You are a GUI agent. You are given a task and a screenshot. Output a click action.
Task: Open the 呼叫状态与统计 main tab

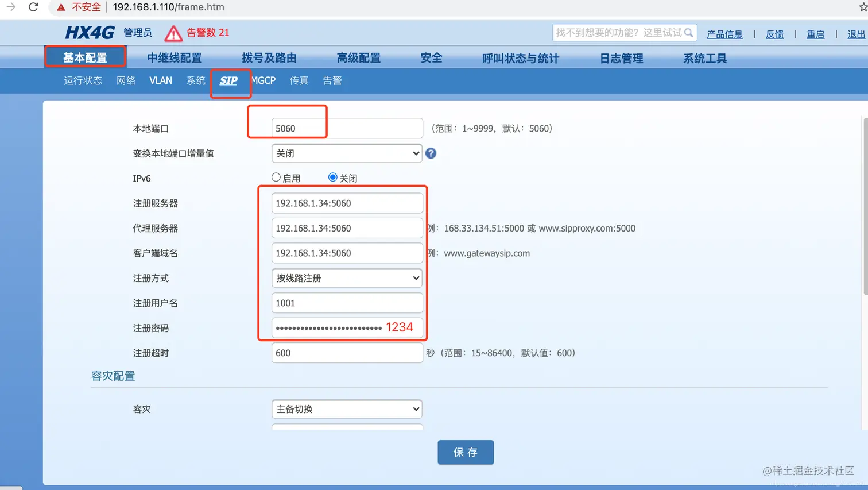[x=521, y=58]
